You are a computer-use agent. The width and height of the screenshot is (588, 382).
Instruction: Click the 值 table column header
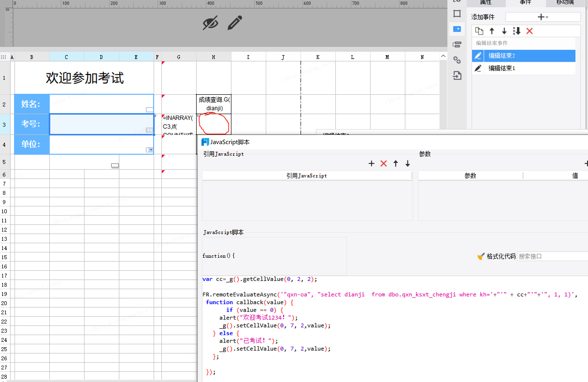[575, 176]
